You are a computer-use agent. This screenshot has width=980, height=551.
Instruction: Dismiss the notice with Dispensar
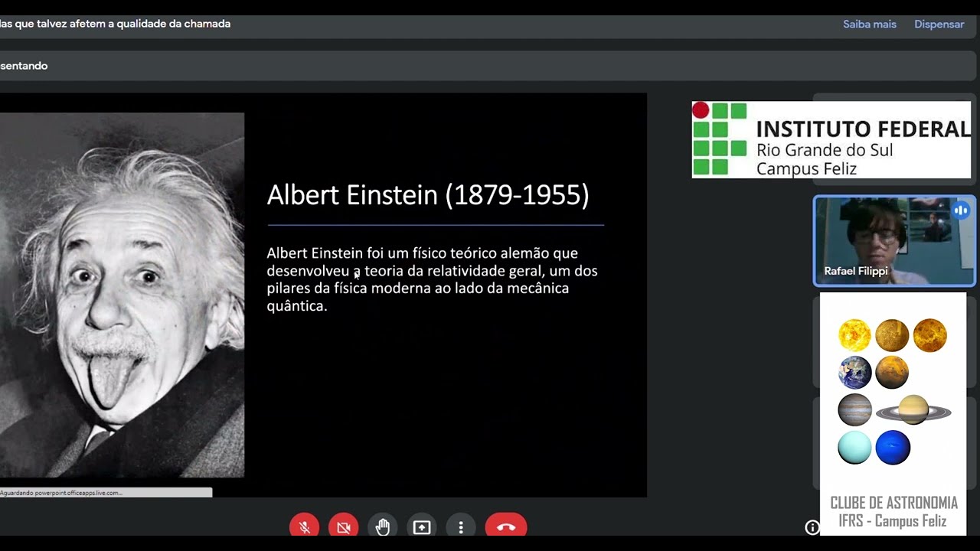[x=939, y=24]
